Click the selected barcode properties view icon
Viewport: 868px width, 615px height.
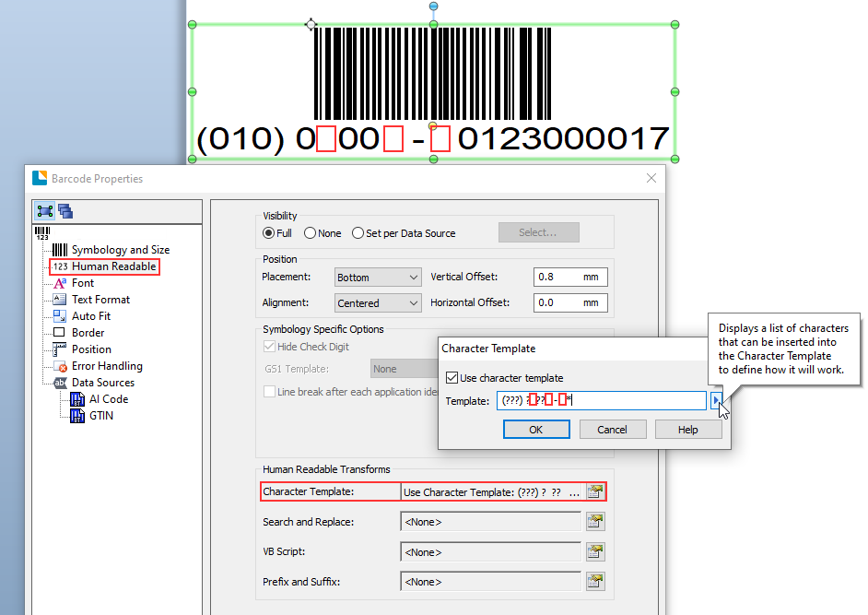(x=45, y=211)
